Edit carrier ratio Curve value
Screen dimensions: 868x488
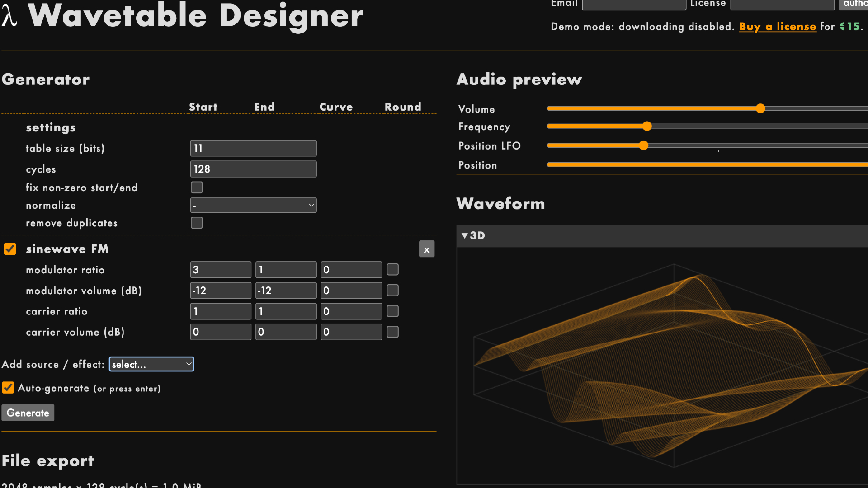(351, 311)
